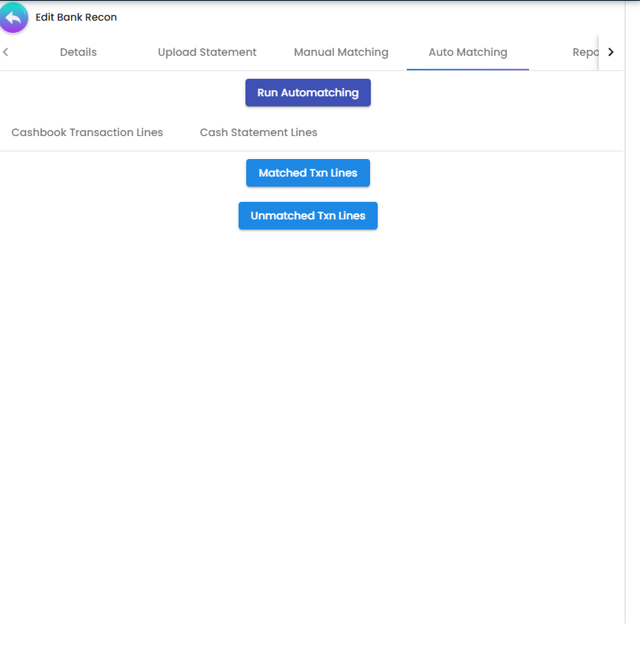Select the active Auto Matching tab
This screenshot has height=672, width=640.
[x=467, y=52]
